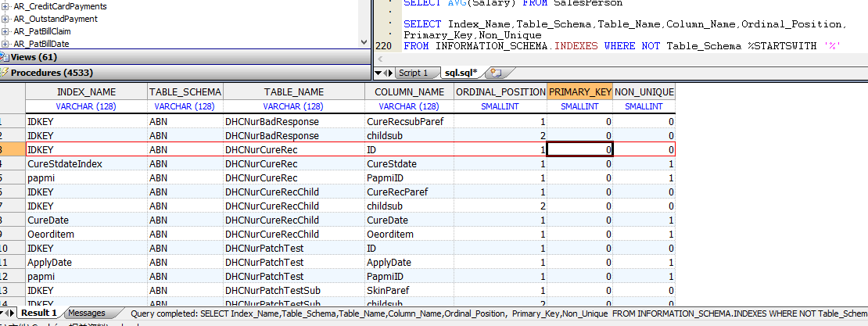Expand the AR_PatBillClaim tree node
This screenshot has height=326, width=868.
coord(6,31)
